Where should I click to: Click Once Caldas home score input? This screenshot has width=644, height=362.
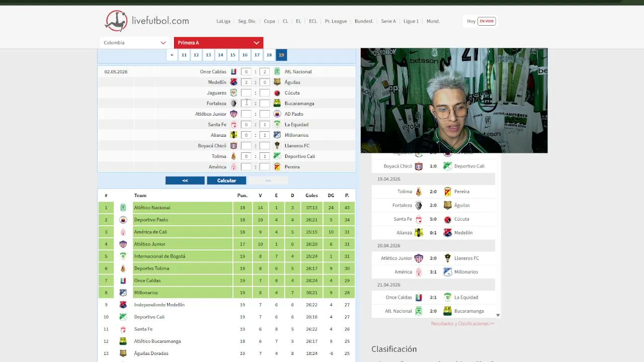pyautogui.click(x=246, y=72)
